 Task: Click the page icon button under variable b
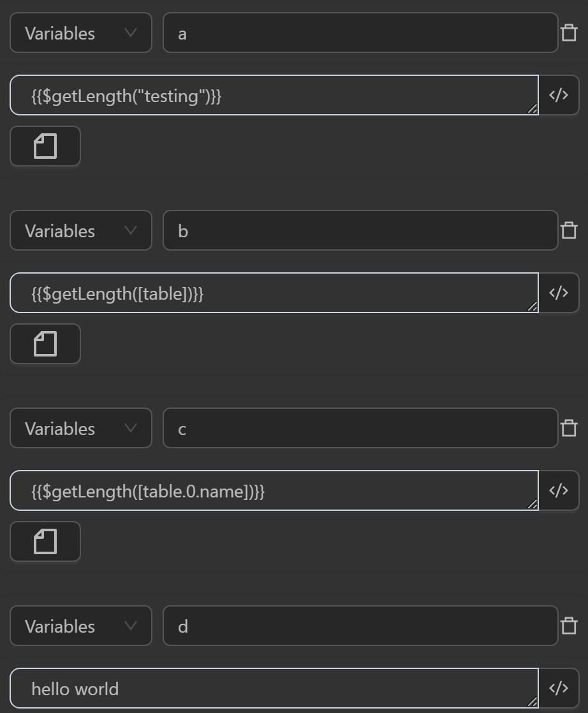coord(45,344)
